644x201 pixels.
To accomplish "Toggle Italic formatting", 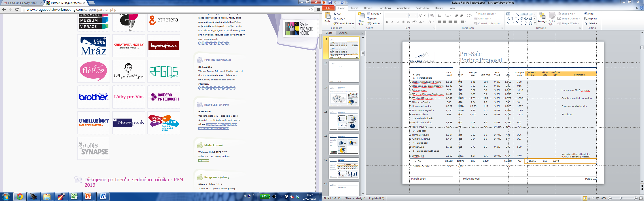I will 392,22.
